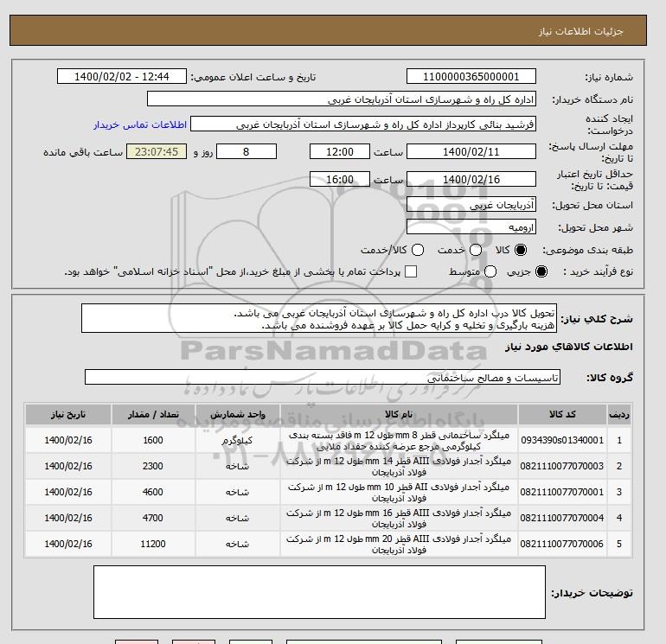Click quantity 4600 in row 3
Image resolution: width=666 pixels, height=644 pixels.
153,492
